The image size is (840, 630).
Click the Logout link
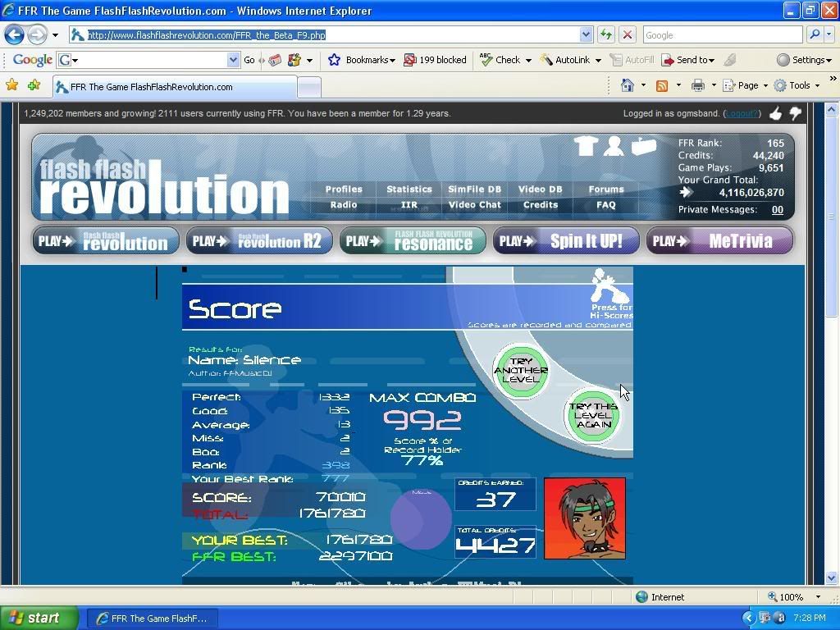742,114
